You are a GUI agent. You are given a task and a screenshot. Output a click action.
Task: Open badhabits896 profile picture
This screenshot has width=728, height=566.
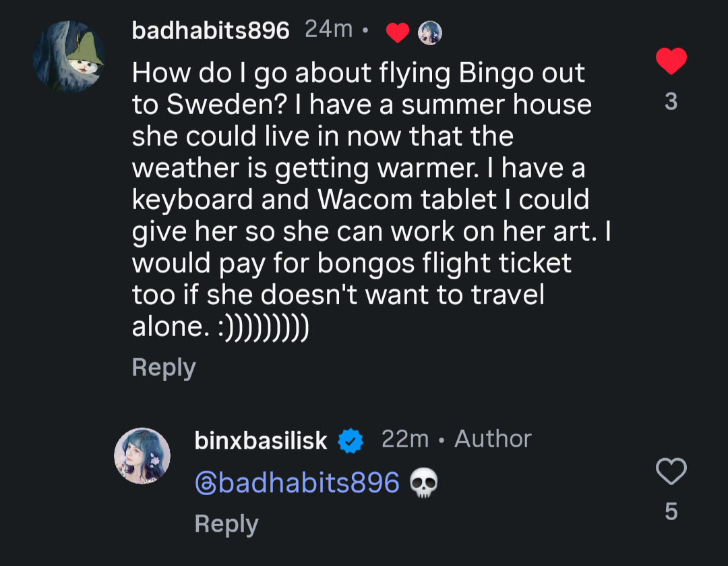tap(68, 57)
